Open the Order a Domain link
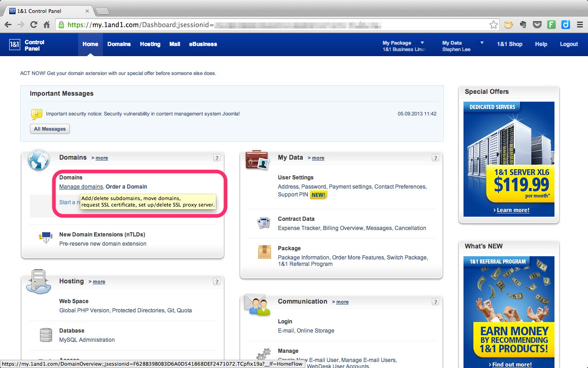 point(126,187)
